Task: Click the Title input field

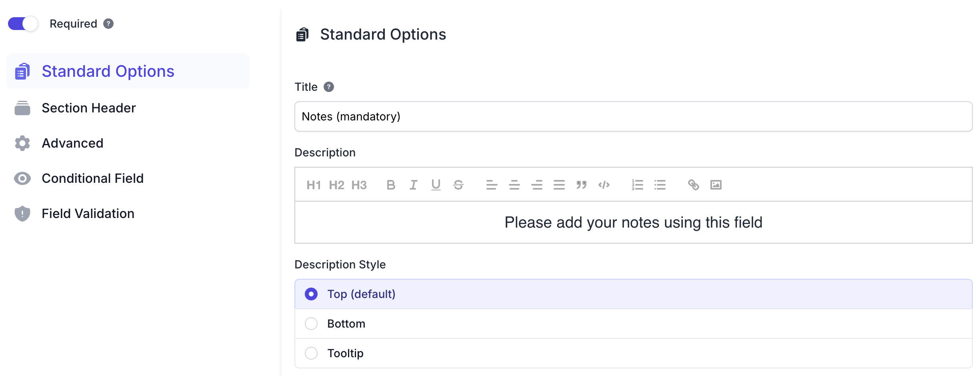Action: 633,116
